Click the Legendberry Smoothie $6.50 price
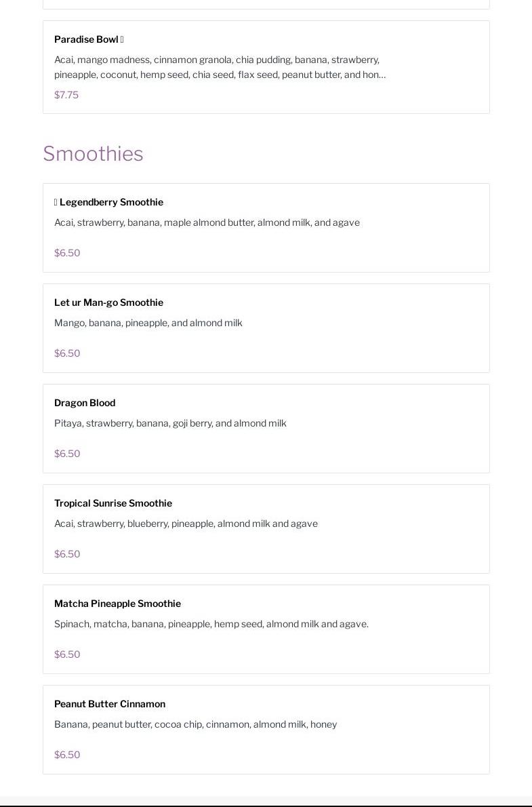Screen dimensions: 532x807 tap(67, 253)
